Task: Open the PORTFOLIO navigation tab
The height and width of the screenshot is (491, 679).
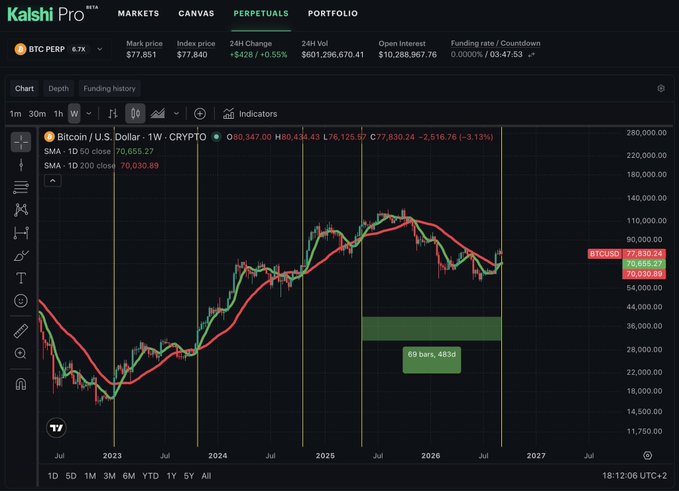Action: (333, 13)
